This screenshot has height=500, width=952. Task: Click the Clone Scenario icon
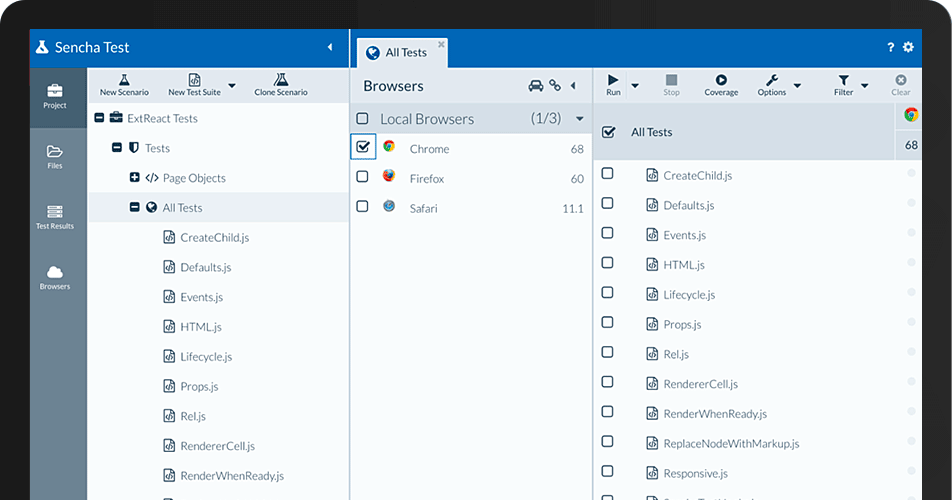pyautogui.click(x=280, y=79)
